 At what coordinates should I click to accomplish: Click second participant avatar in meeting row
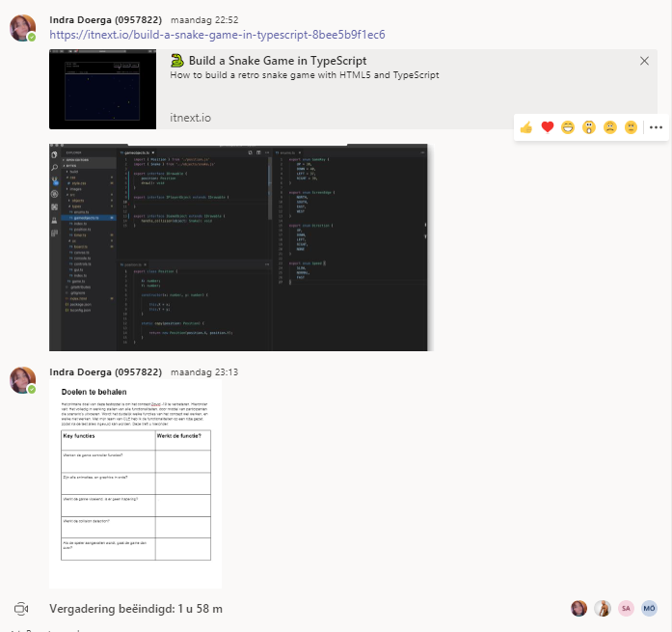pos(603,608)
